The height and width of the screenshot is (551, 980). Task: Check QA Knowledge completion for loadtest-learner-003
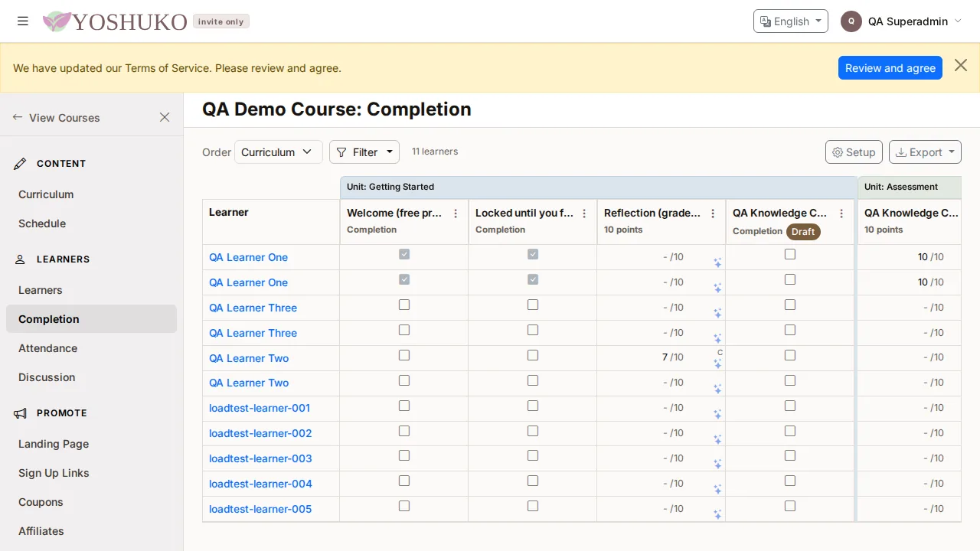[x=790, y=455]
